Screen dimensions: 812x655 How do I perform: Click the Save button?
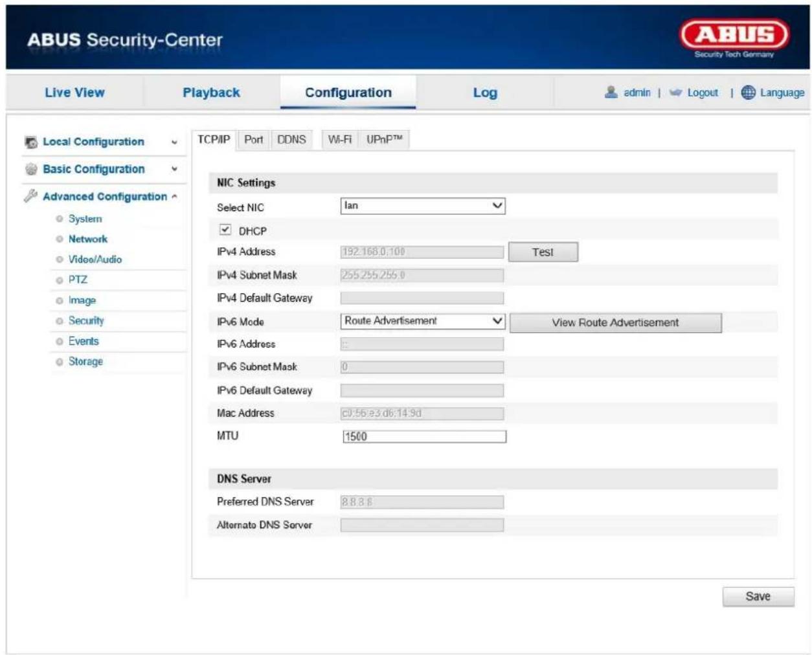pyautogui.click(x=758, y=596)
